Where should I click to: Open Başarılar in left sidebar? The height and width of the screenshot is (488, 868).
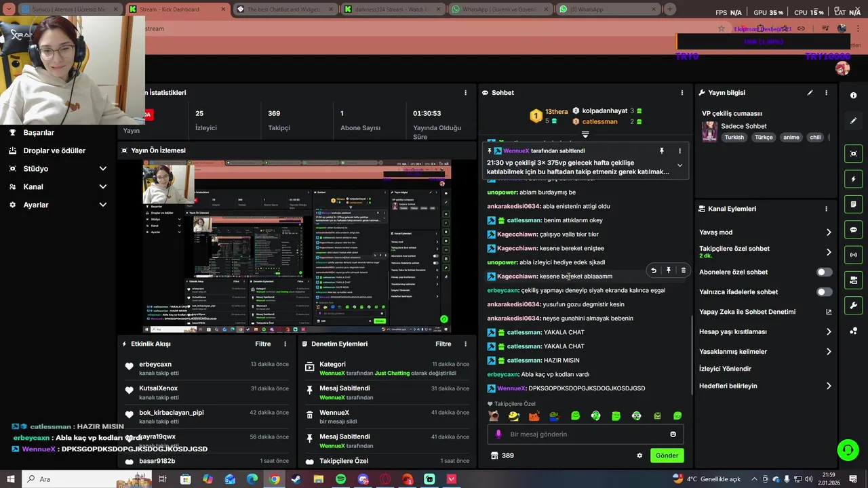click(39, 133)
